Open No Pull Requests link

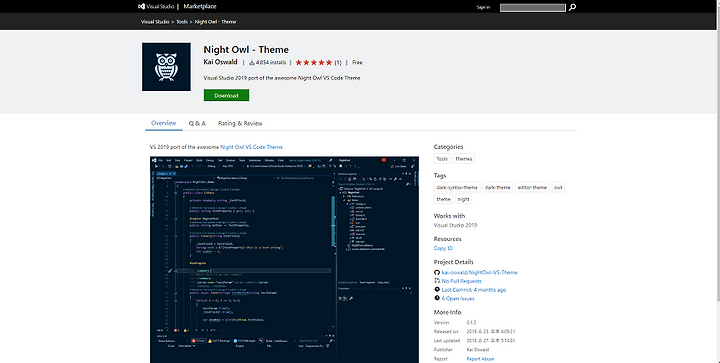coord(461,281)
